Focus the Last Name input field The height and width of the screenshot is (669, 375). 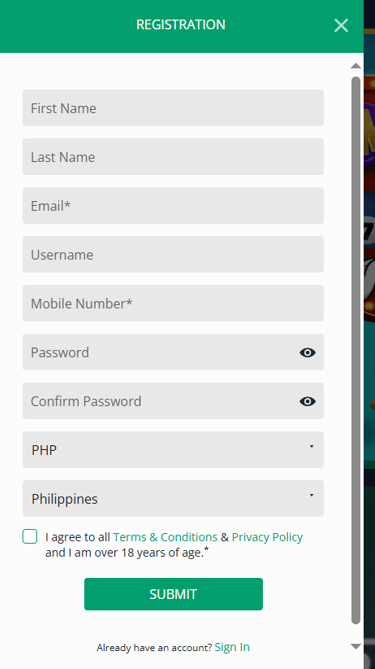pyautogui.click(x=173, y=157)
